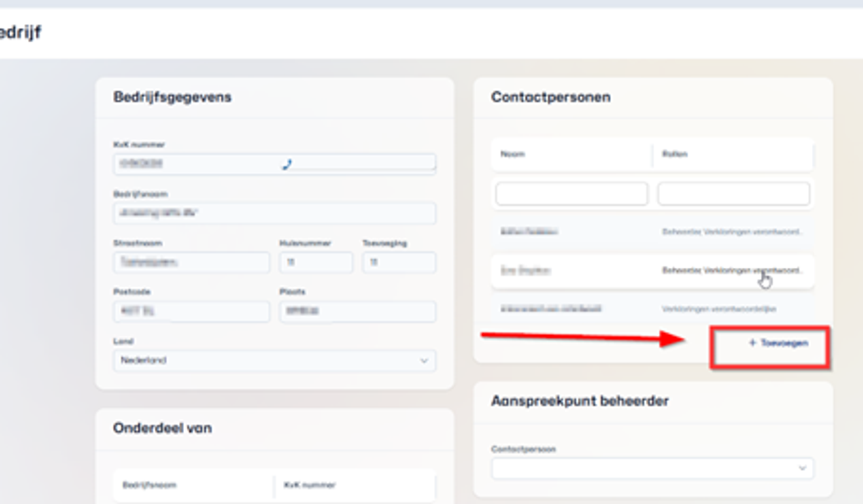Sort by the Rollen column header
The image size is (863, 504).
[x=675, y=154]
